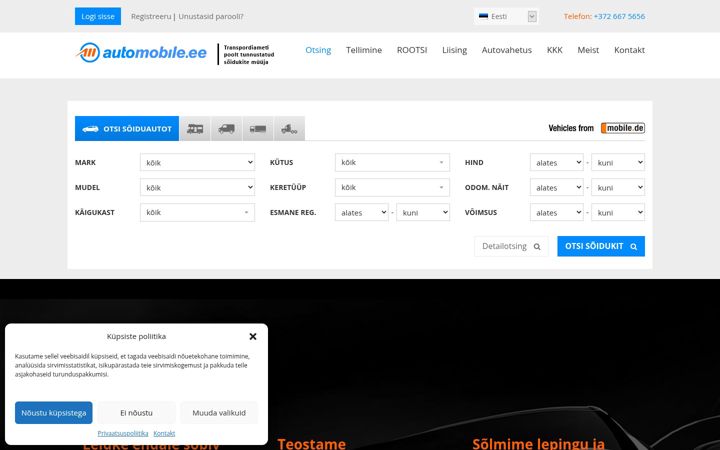The width and height of the screenshot is (720, 450).
Task: Open the Eesti language dropdown arrow
Action: (x=532, y=17)
